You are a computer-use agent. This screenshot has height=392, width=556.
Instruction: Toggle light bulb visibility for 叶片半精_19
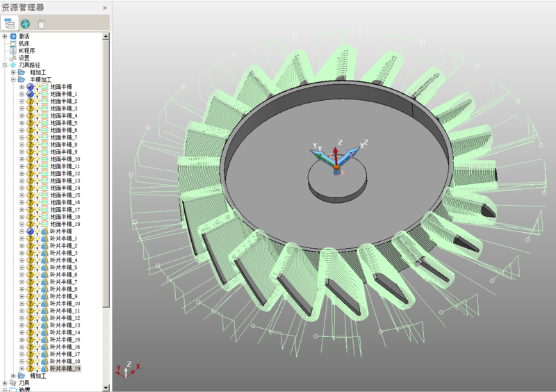point(37,369)
